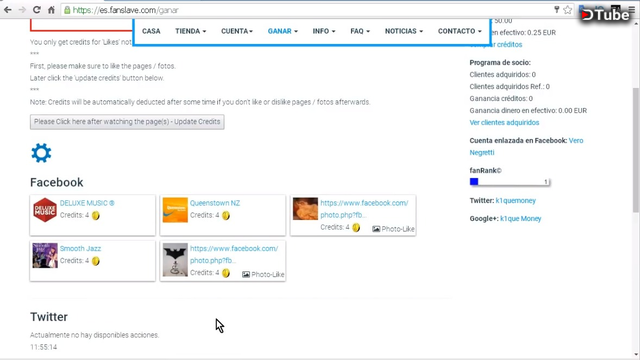Viewport: 640px width, 360px height.
Task: Expand the TIENDA dropdown menu
Action: 191,31
